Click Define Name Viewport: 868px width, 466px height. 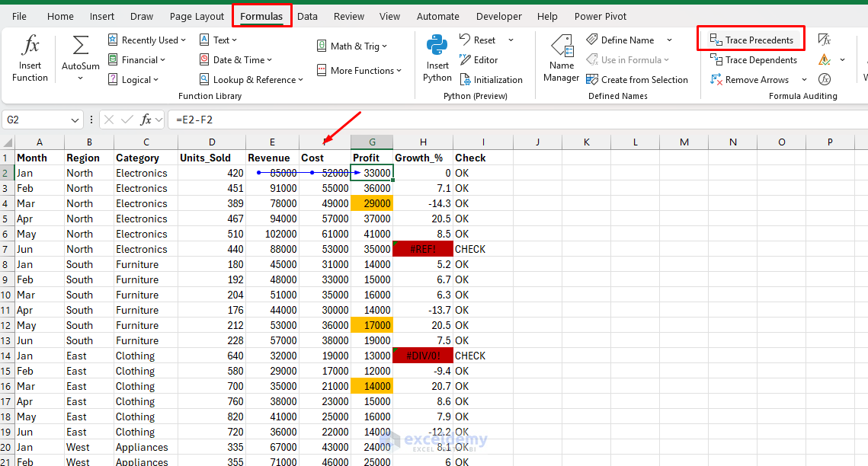[x=620, y=40]
